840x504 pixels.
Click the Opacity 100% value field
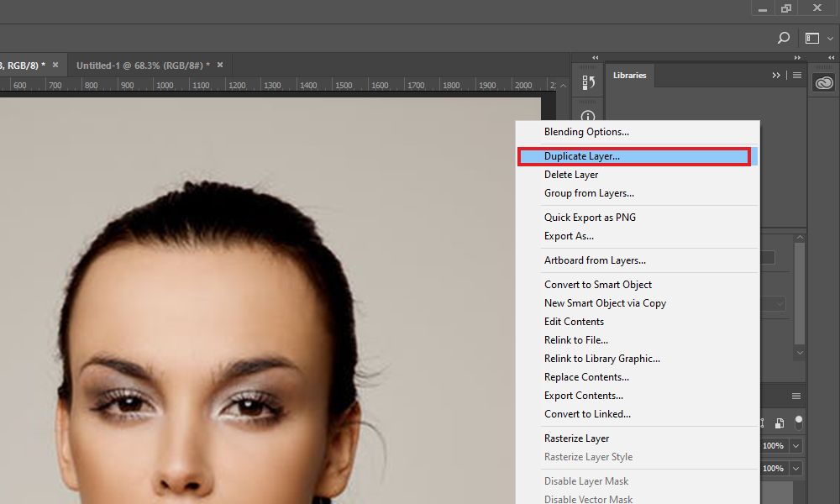tap(774, 446)
